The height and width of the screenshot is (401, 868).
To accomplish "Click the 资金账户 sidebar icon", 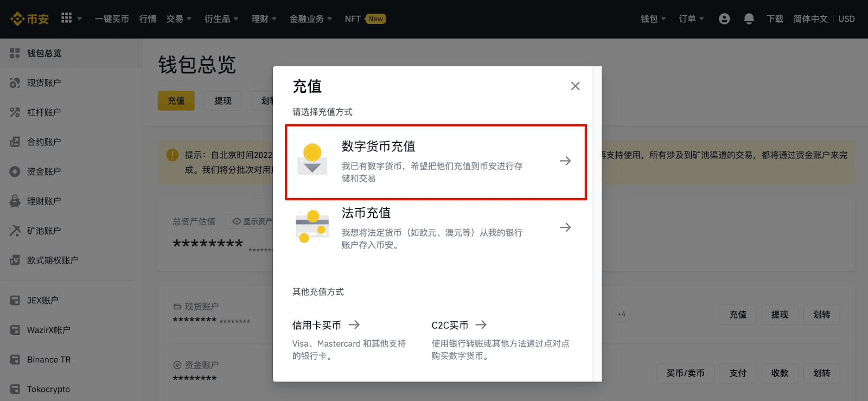I will pyautogui.click(x=15, y=171).
